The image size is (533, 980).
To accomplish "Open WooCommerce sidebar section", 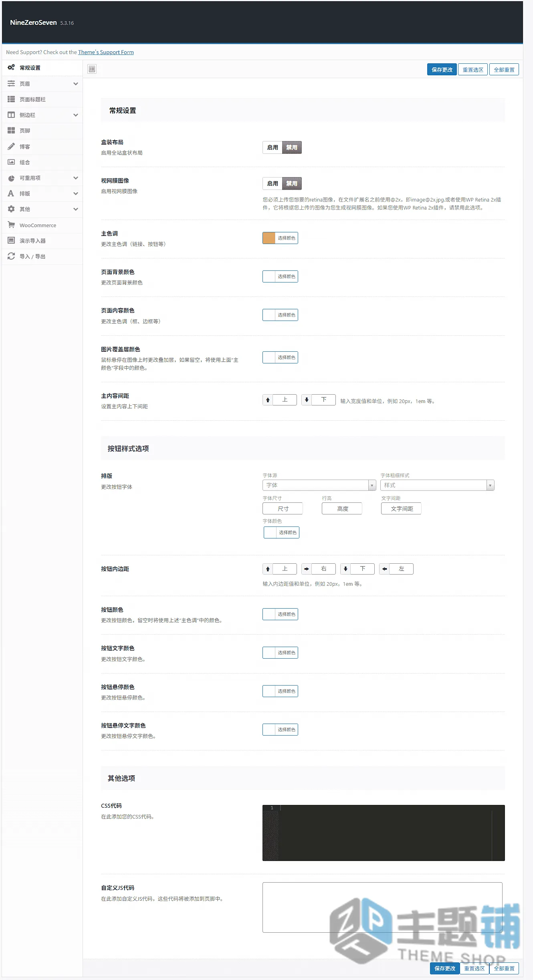I will point(42,225).
